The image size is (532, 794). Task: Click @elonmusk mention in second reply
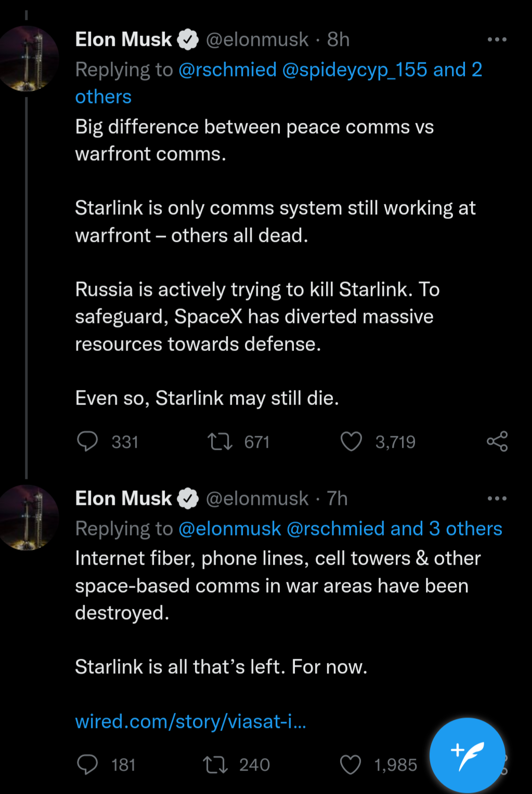(229, 529)
